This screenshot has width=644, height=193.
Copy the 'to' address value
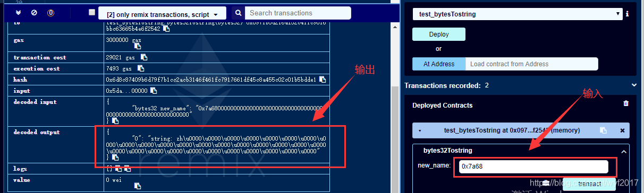[166, 29]
